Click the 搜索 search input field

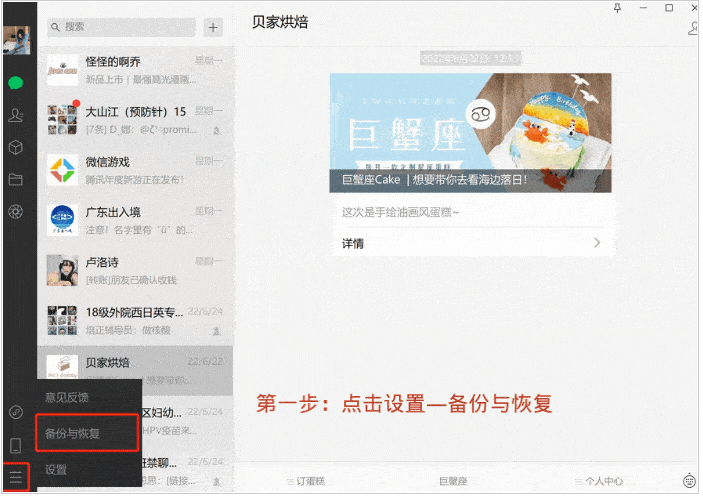coord(125,27)
